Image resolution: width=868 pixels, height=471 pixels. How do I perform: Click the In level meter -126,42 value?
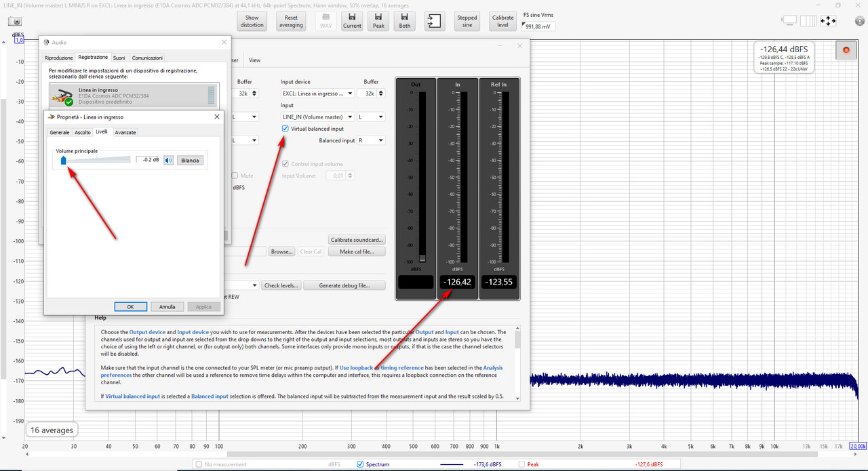coord(457,282)
